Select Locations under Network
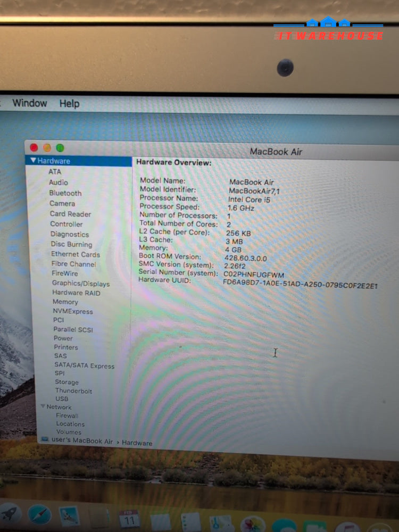 coord(70,424)
